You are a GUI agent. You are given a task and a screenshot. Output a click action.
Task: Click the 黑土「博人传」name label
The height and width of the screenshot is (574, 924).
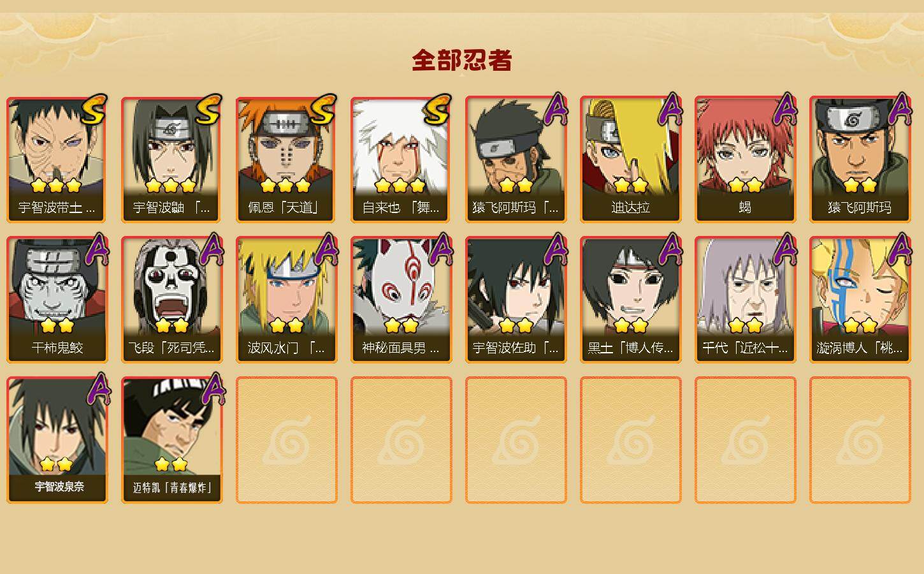(x=630, y=348)
